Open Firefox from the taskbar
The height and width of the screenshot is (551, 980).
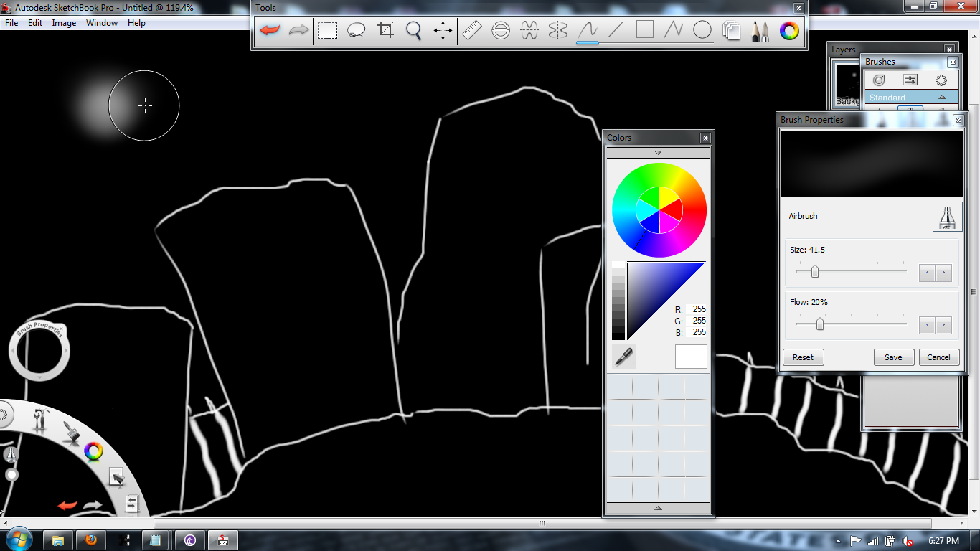click(x=91, y=540)
